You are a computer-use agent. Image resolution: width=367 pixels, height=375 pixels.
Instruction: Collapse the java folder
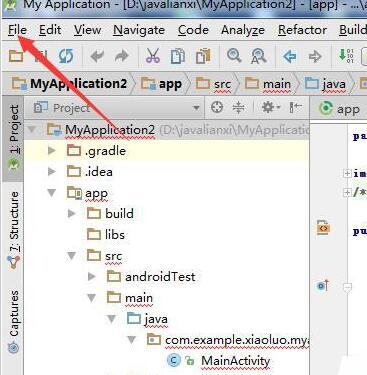[112, 319]
